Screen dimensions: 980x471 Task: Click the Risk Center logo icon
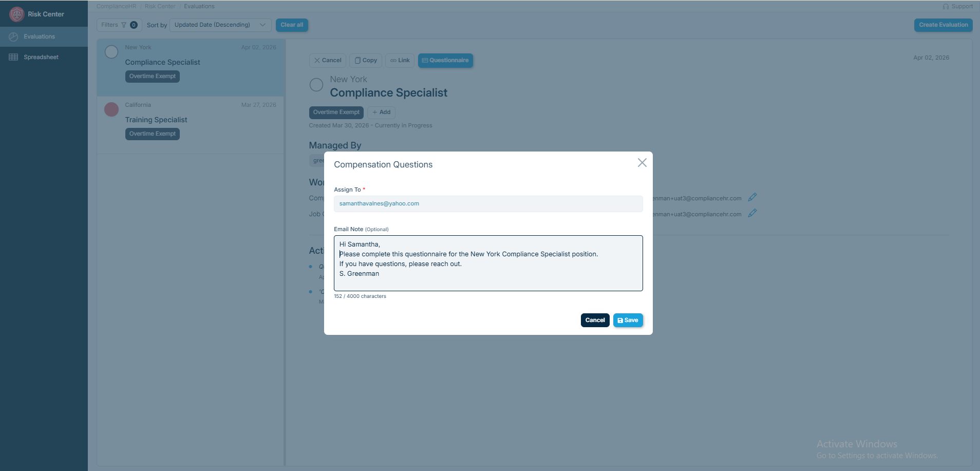16,14
